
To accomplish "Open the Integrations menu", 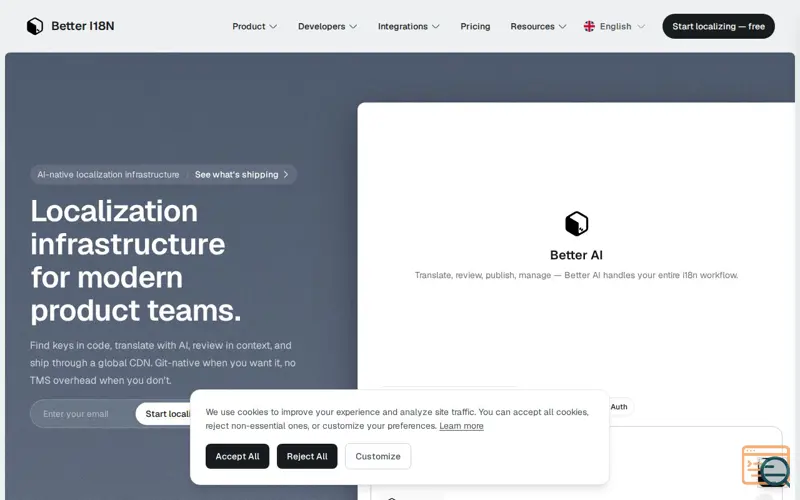I will (x=409, y=27).
